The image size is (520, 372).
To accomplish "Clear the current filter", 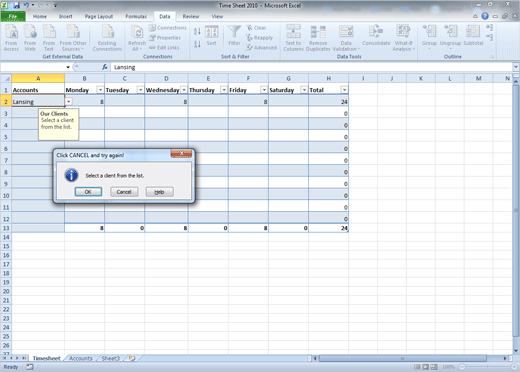I will point(256,28).
